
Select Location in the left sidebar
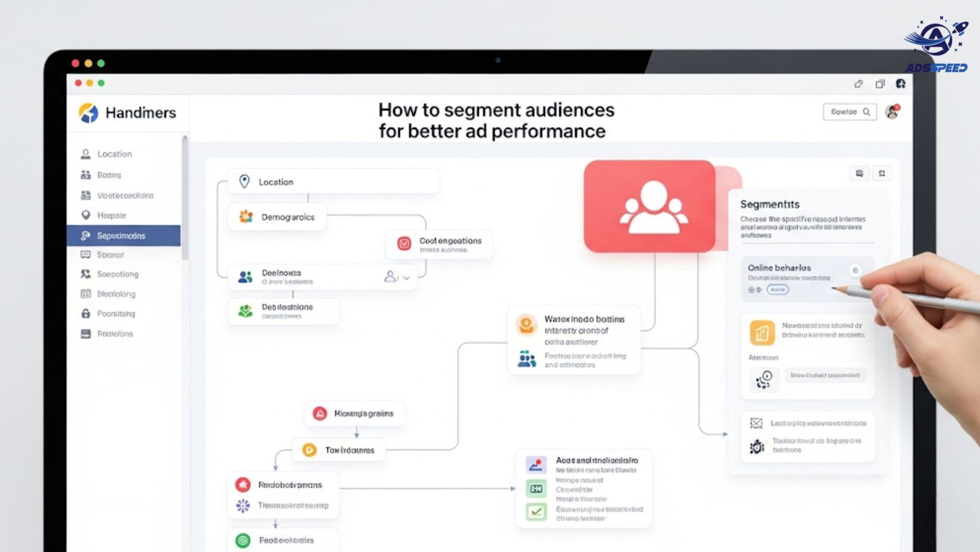[x=114, y=154]
